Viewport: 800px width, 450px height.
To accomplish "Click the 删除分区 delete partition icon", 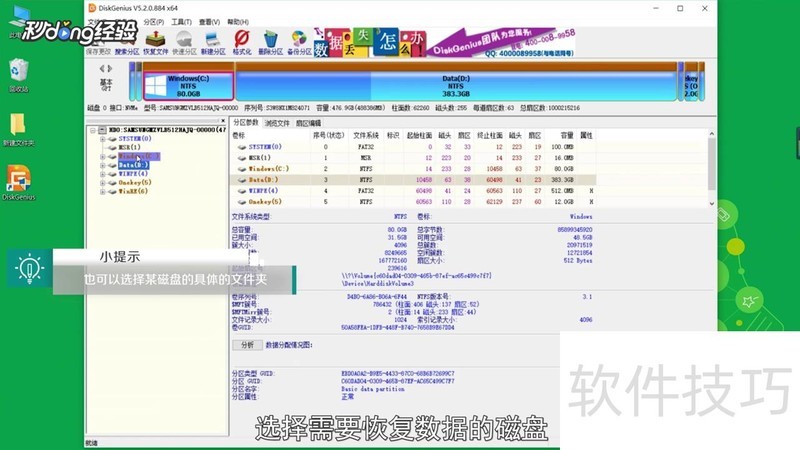I will [x=270, y=43].
